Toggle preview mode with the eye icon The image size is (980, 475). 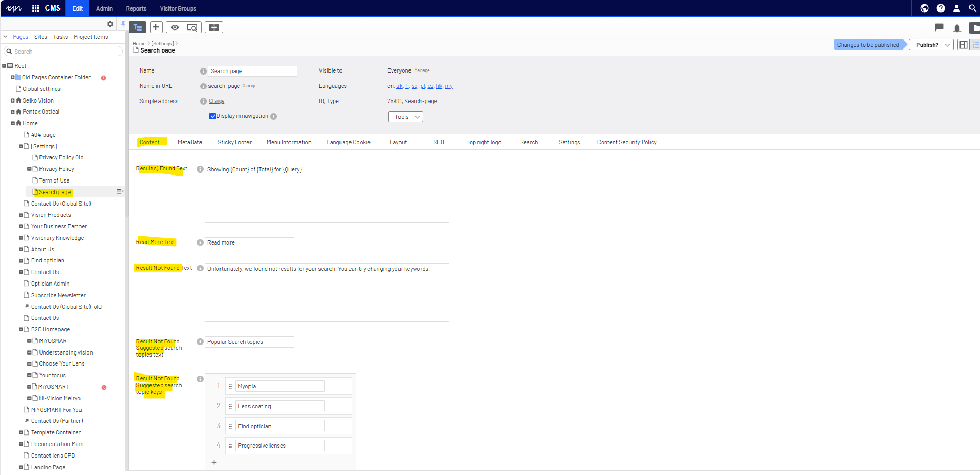(x=175, y=27)
